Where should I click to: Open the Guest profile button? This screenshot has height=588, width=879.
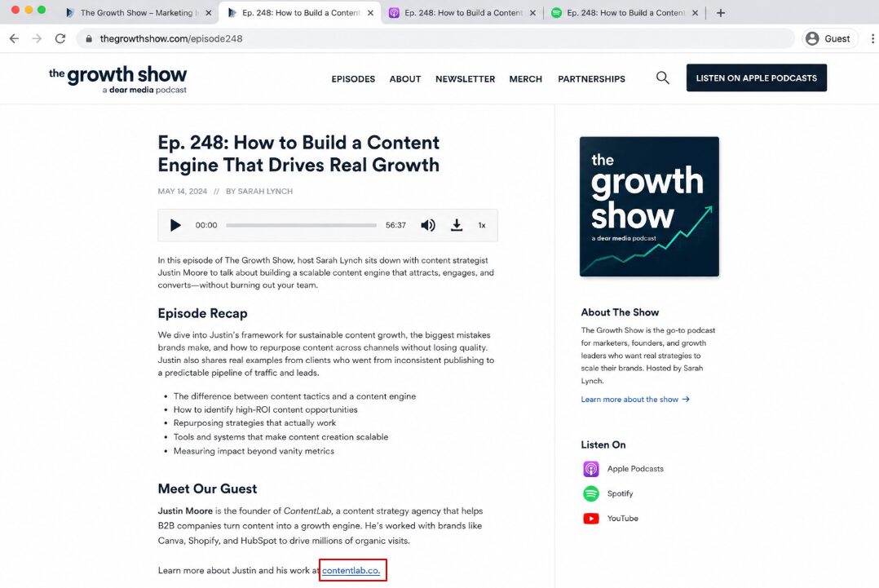(828, 38)
